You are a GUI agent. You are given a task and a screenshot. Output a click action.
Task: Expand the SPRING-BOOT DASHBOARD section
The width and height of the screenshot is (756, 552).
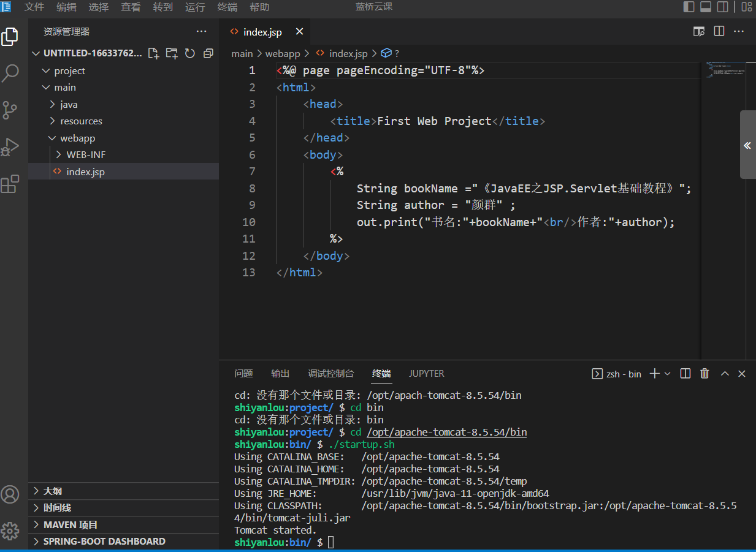tap(123, 542)
